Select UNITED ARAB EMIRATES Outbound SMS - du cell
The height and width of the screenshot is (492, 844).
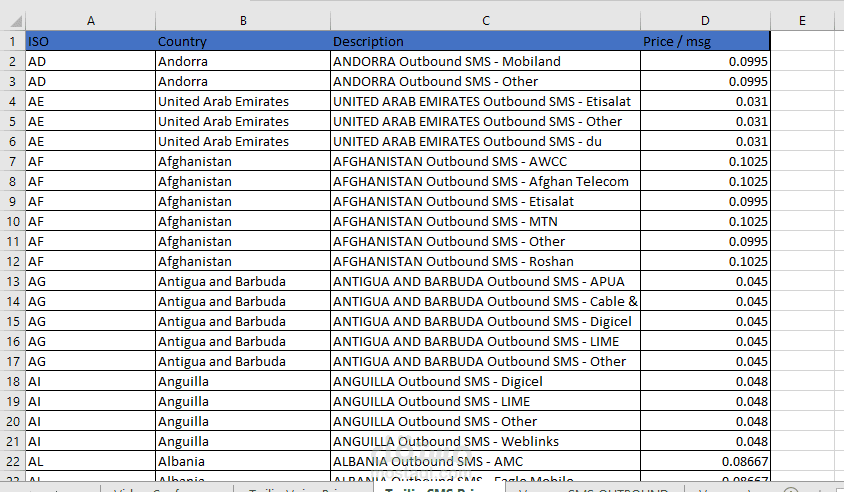[x=486, y=142]
